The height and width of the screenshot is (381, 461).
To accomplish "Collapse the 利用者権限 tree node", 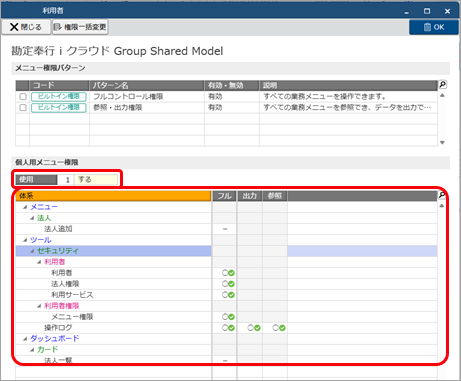I will point(39,306).
